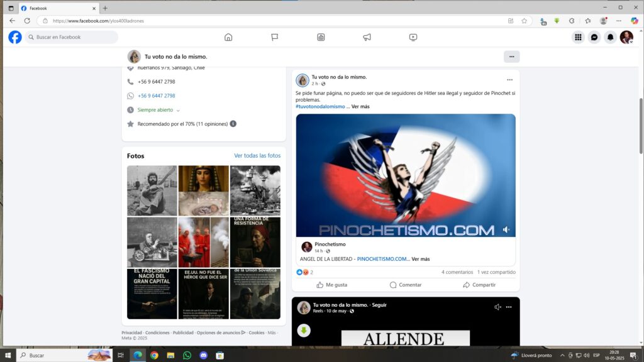Unmute the Pinochetismo video

click(x=506, y=230)
